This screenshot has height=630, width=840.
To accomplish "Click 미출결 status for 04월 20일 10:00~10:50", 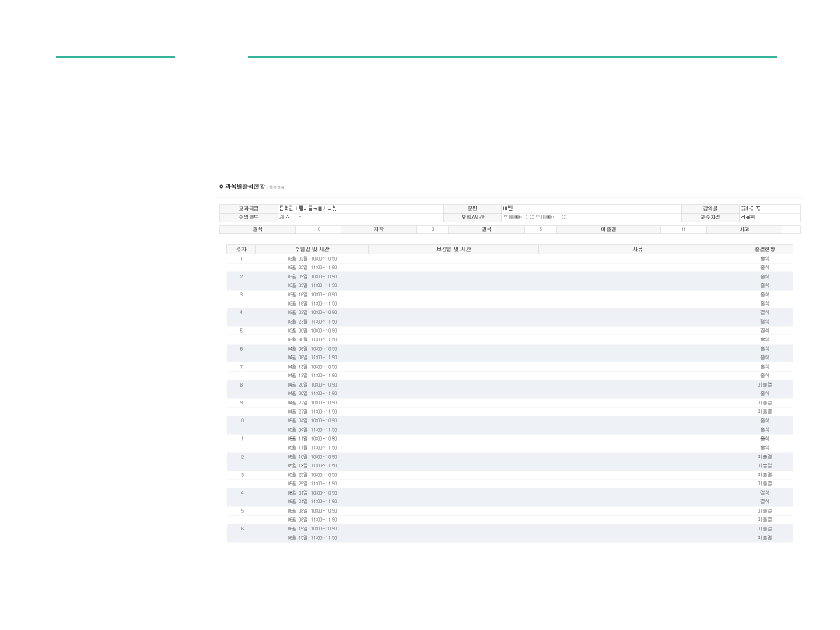I will [765, 385].
